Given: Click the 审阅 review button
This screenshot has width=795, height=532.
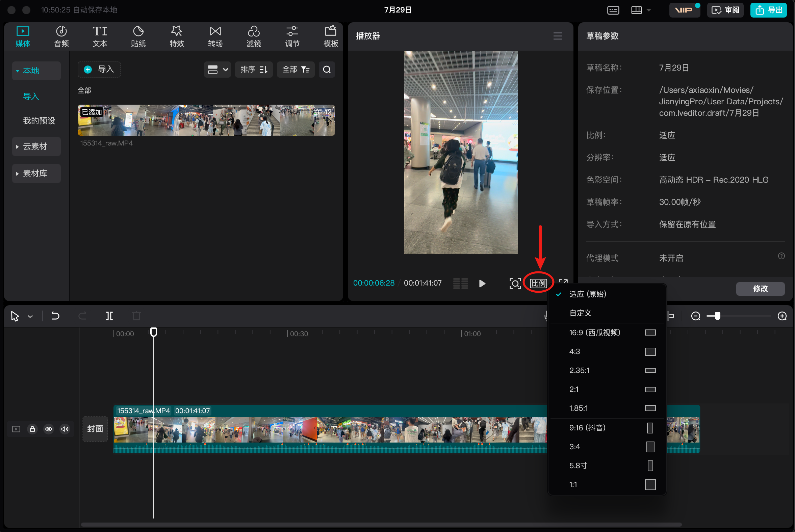Looking at the screenshot, I should (x=725, y=10).
